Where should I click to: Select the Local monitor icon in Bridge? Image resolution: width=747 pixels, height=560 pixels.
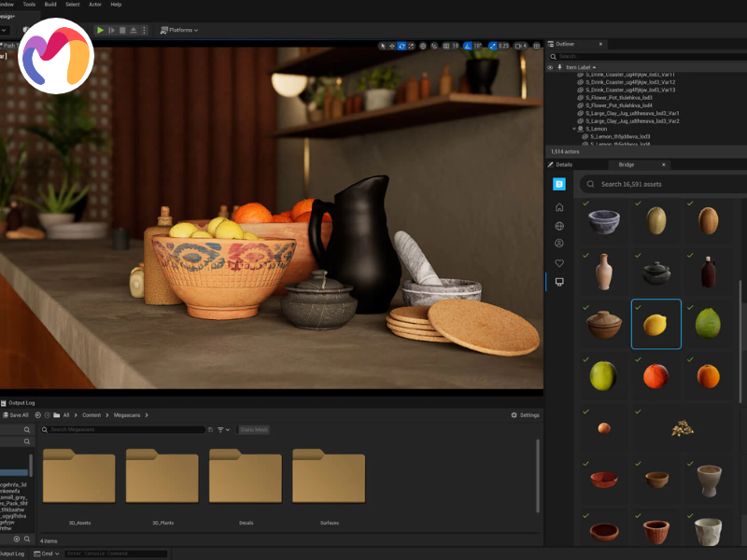pos(559,282)
